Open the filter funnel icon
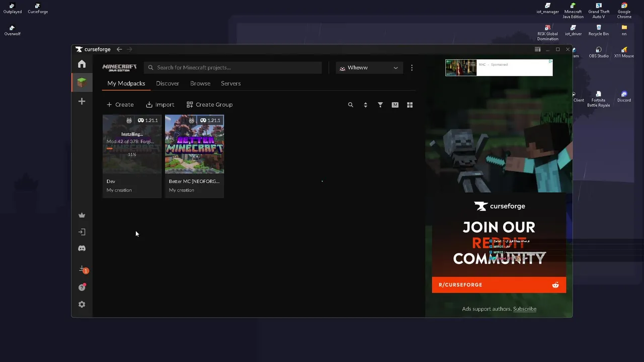 [x=380, y=105]
